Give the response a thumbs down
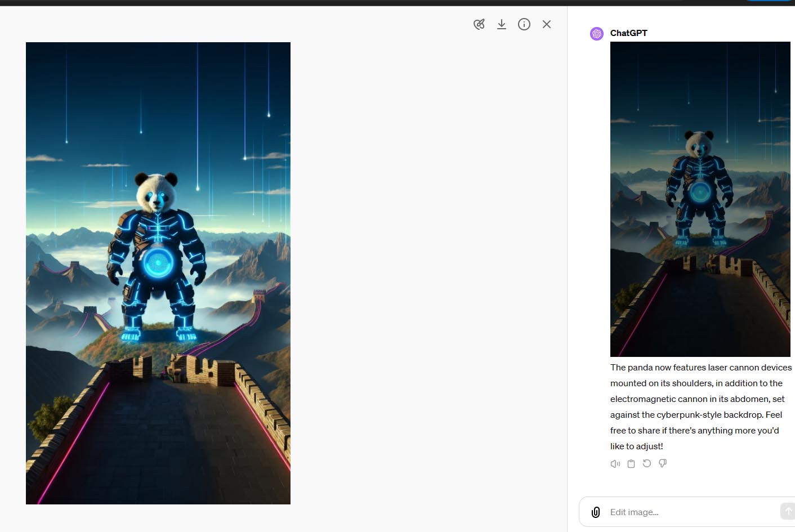Image resolution: width=795 pixels, height=532 pixels. pyautogui.click(x=663, y=464)
